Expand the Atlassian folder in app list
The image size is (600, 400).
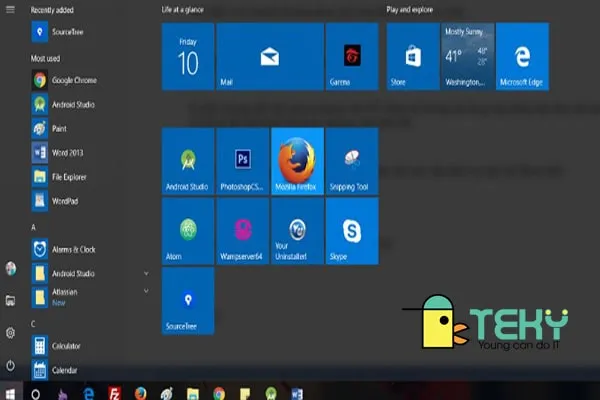[146, 291]
